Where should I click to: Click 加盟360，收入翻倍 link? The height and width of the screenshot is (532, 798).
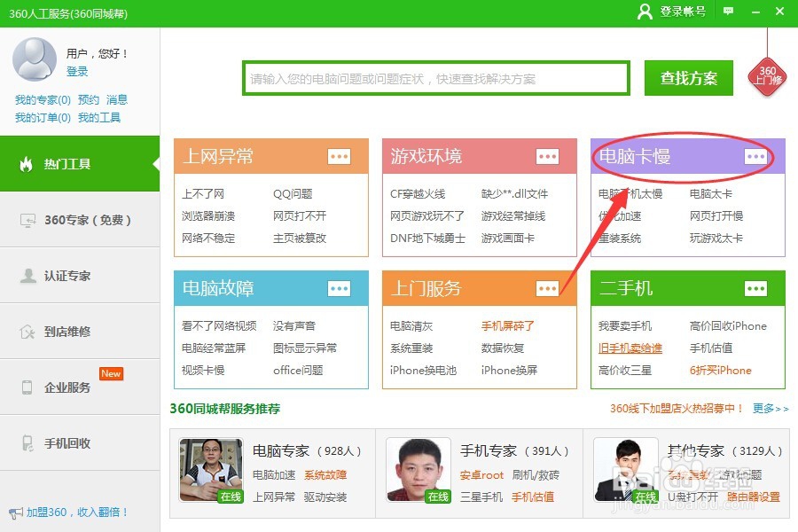pyautogui.click(x=77, y=512)
